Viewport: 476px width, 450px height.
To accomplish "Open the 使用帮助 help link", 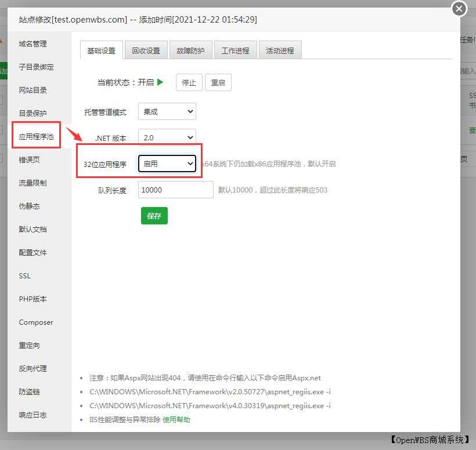I will (x=176, y=418).
